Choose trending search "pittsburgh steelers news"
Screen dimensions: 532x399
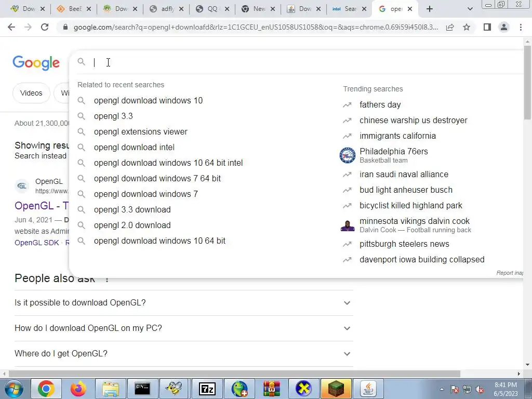tap(404, 244)
